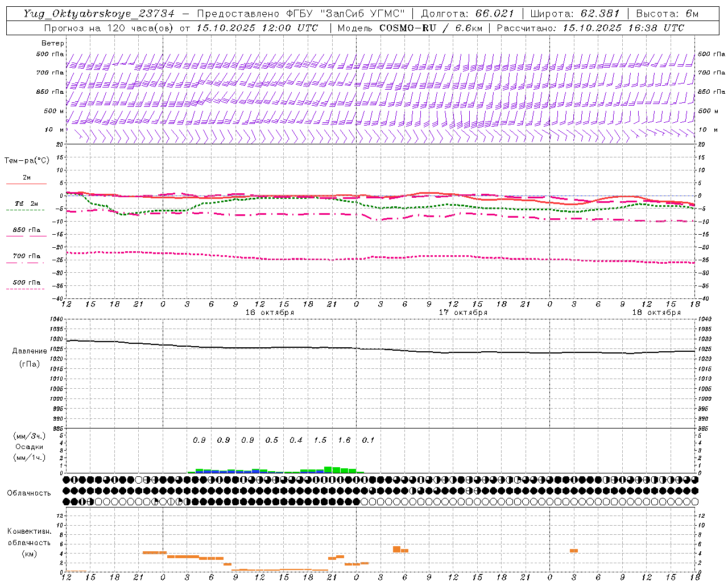Click the tallest green precipitation bar
This screenshot has height=582, width=728.
(x=328, y=469)
